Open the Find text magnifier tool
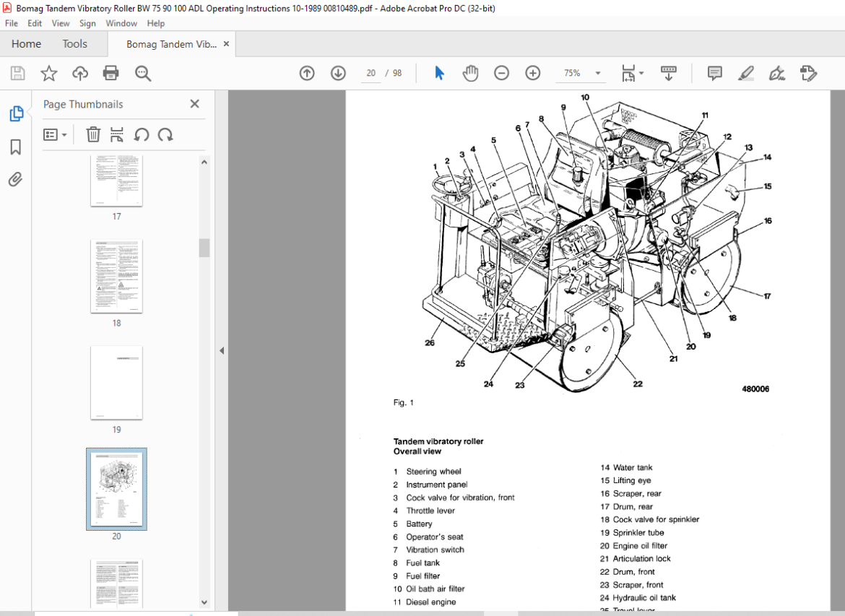Screen dimensions: 845x616 click(143, 73)
